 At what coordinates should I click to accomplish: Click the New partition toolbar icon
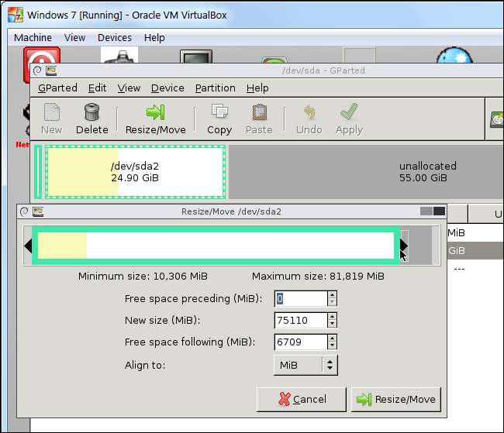52,113
